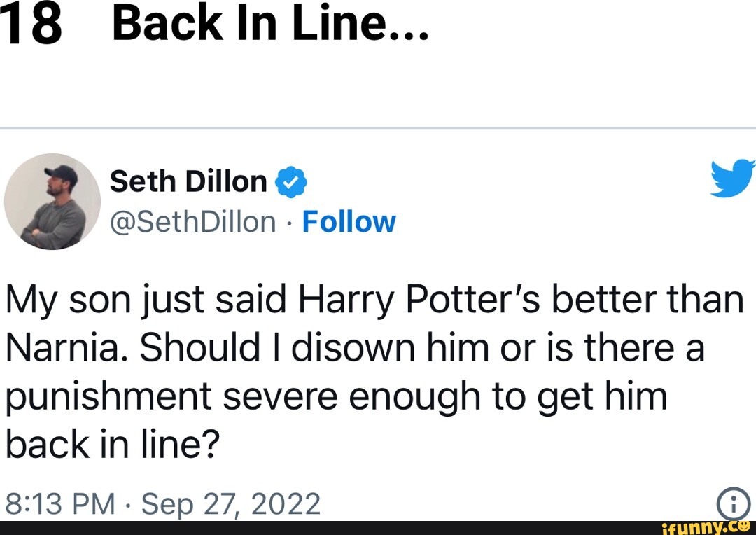Click the chapter number 18
Image resolution: width=756 pixels, height=535 pixels.
[33, 24]
